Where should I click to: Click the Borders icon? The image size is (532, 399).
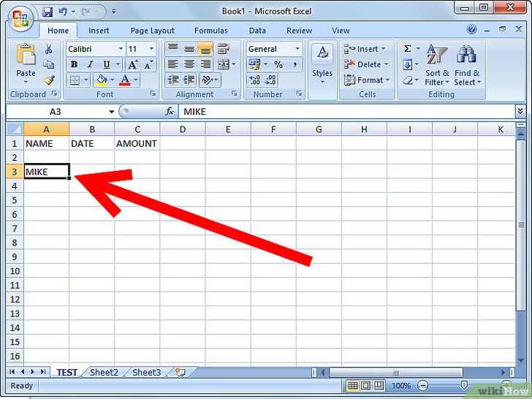[75, 80]
